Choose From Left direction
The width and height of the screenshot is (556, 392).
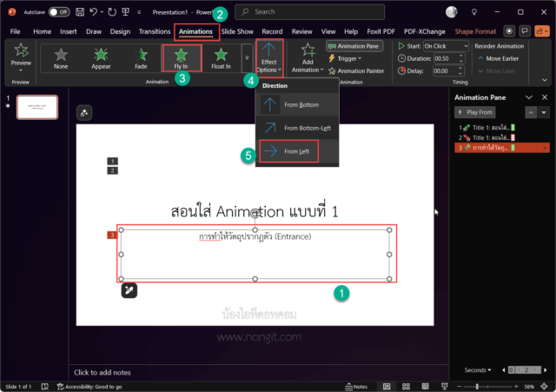[x=297, y=151]
